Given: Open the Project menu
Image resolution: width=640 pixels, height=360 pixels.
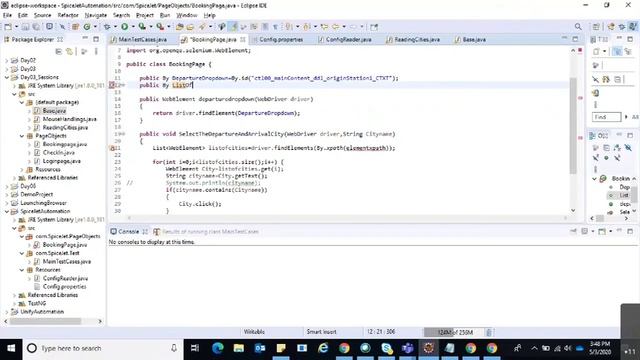Looking at the screenshot, I should (x=144, y=15).
